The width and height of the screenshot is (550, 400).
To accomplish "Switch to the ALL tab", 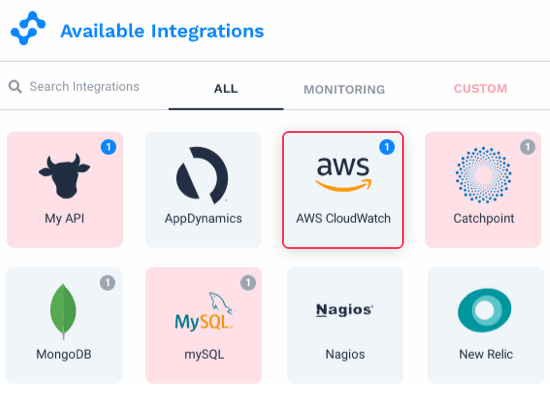I will pyautogui.click(x=226, y=89).
